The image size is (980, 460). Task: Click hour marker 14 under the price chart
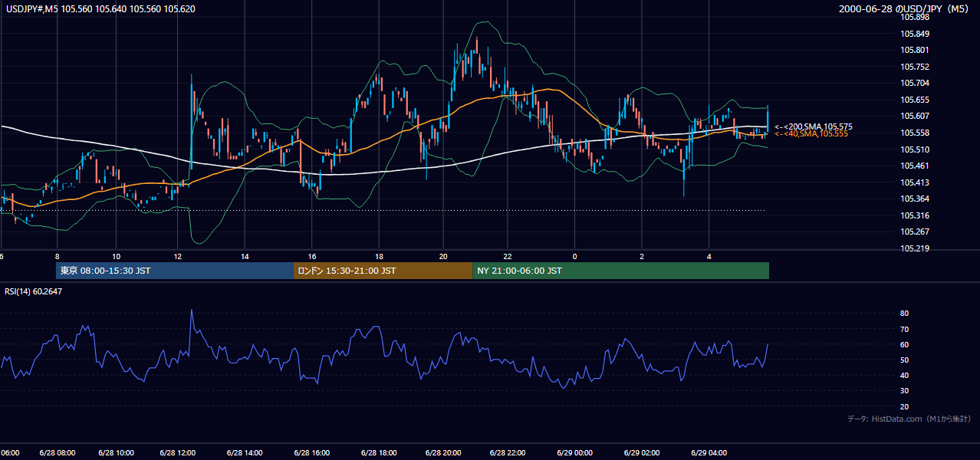click(x=245, y=257)
